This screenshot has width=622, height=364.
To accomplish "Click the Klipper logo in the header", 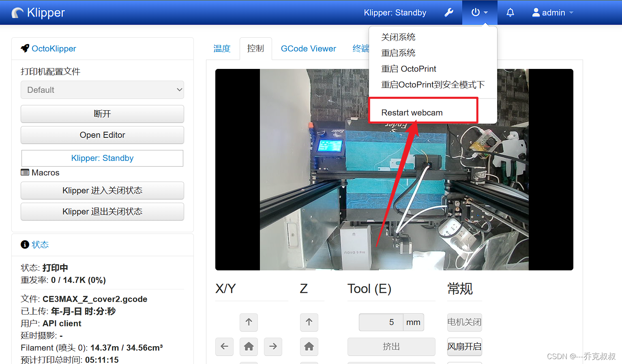I will 38,13.
